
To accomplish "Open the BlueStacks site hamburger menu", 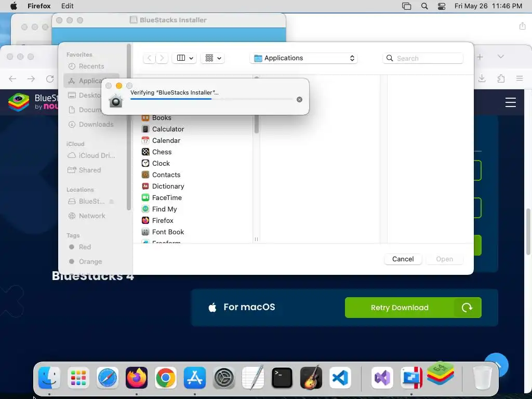I will pos(510,102).
